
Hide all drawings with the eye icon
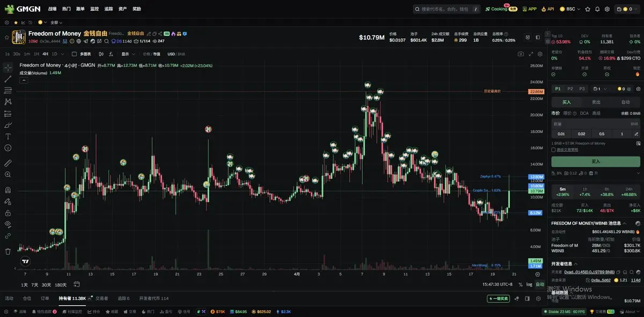pyautogui.click(x=8, y=224)
